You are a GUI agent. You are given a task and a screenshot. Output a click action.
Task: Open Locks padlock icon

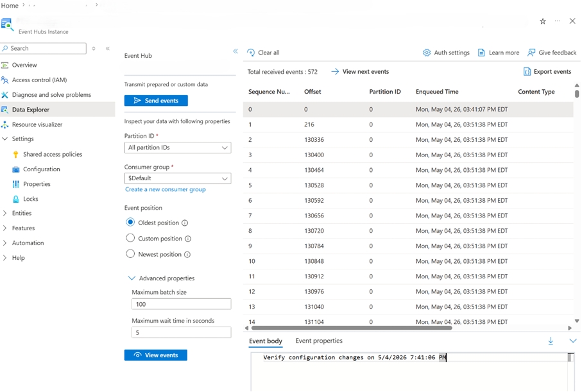tap(15, 199)
